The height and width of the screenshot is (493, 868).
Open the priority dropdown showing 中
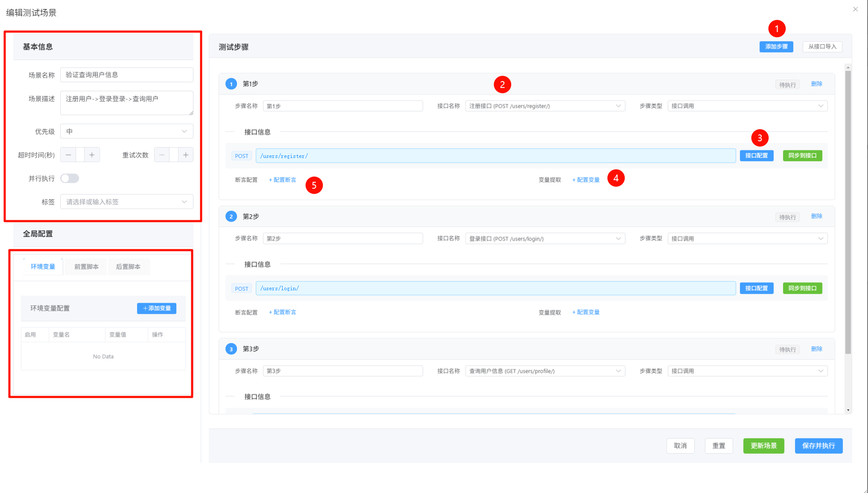(127, 131)
